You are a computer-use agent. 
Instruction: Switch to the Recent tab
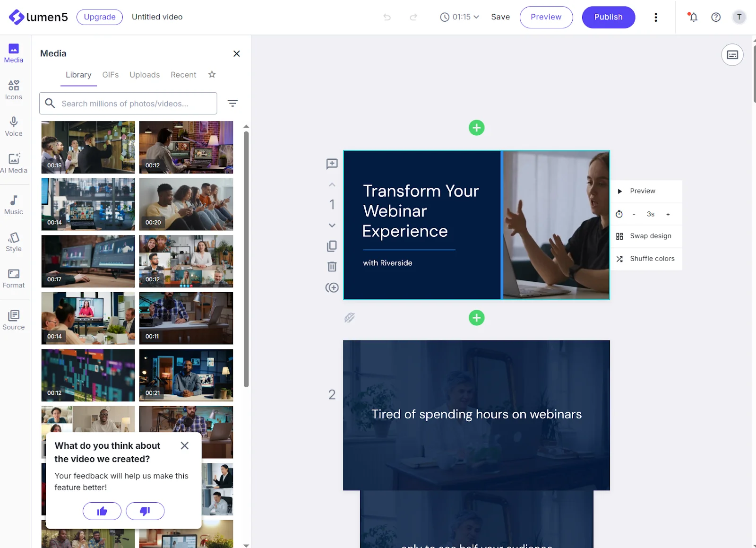[x=183, y=75]
